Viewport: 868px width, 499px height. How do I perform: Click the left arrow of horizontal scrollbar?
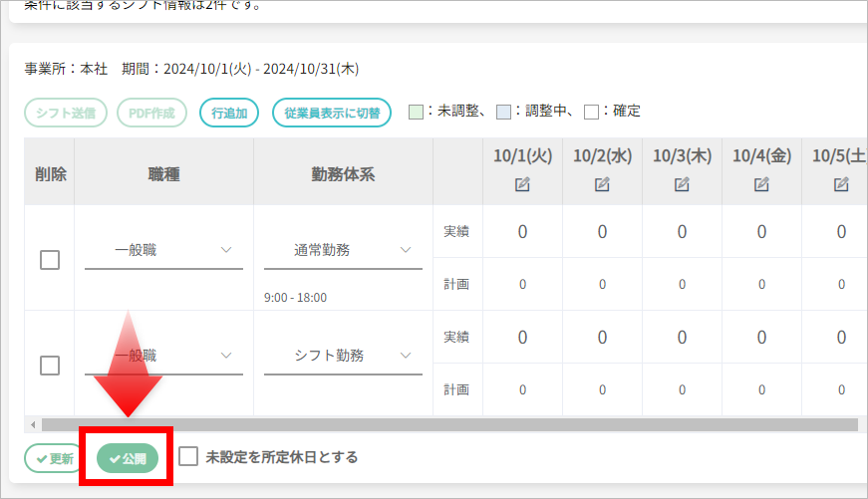(x=33, y=424)
